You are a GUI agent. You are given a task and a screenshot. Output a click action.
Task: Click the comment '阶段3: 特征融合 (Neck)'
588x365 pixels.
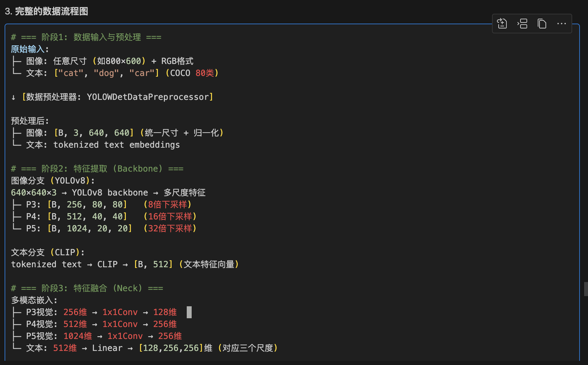point(92,288)
